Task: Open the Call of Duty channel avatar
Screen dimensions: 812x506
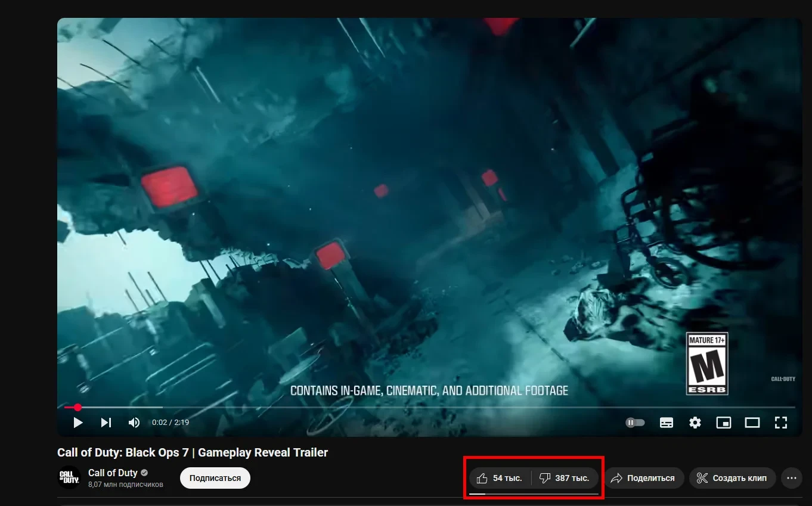Action: [x=69, y=477]
